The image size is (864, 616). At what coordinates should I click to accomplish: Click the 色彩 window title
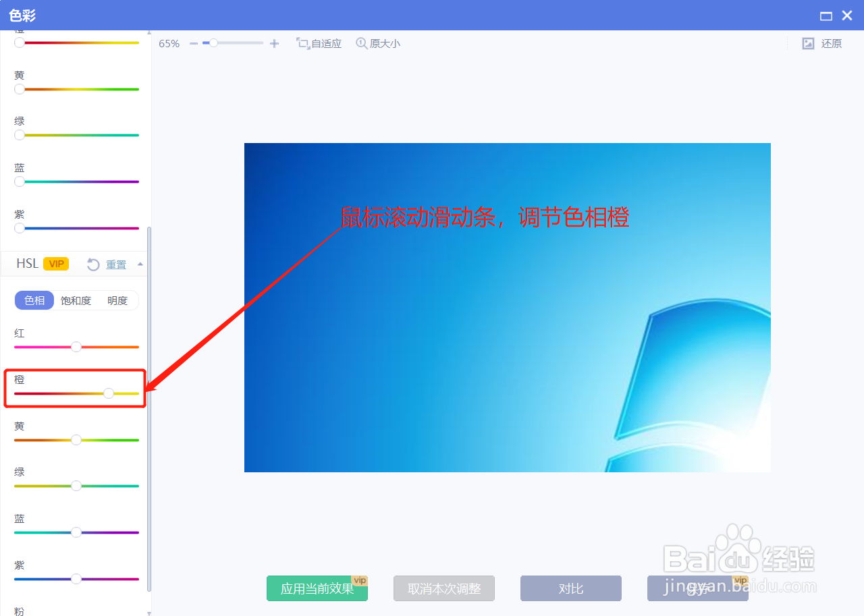[22, 16]
